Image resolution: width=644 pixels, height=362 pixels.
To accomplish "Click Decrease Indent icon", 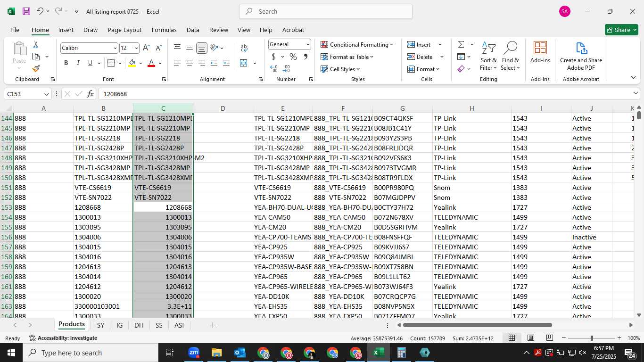I will coord(214,63).
